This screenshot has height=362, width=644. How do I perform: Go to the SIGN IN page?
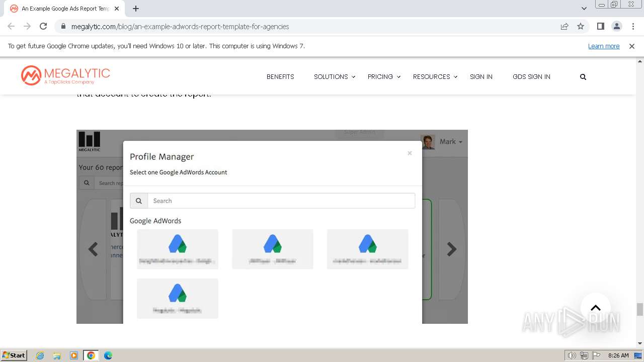tap(481, 77)
